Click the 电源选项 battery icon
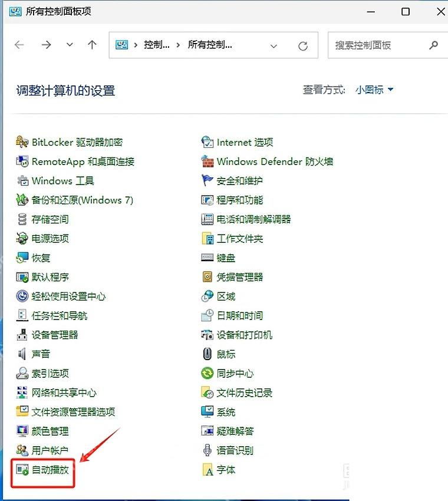This screenshot has width=448, height=501. tap(22, 238)
